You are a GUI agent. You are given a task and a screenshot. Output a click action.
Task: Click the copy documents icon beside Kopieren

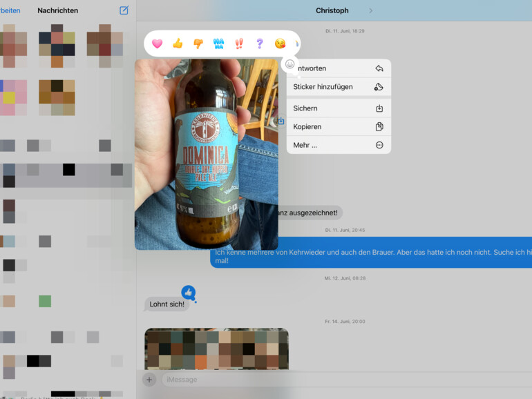pos(379,126)
